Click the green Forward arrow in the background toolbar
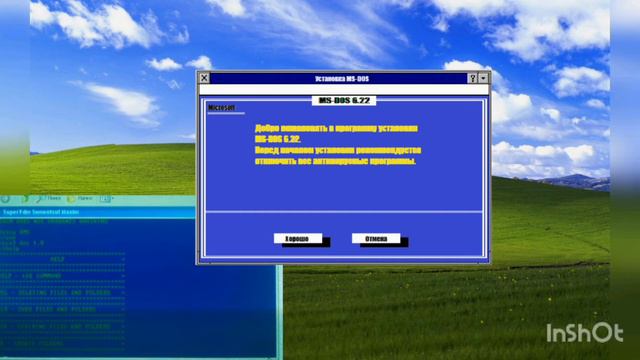This screenshot has width=640, height=360. (x=25, y=199)
